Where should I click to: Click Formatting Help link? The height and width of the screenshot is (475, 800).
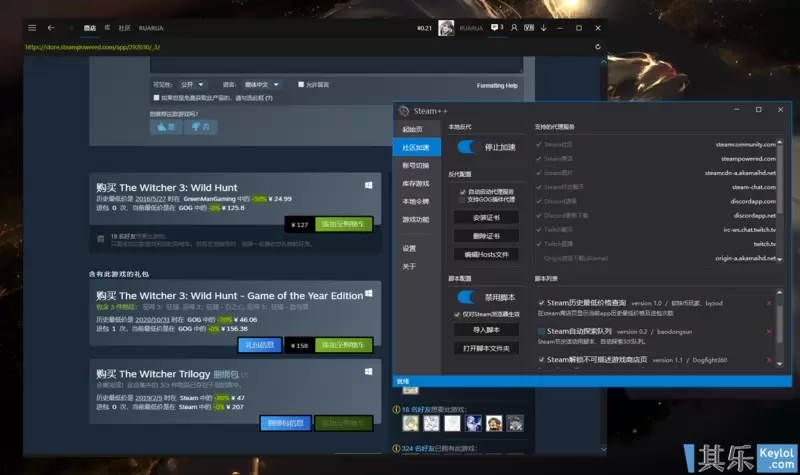(x=497, y=85)
